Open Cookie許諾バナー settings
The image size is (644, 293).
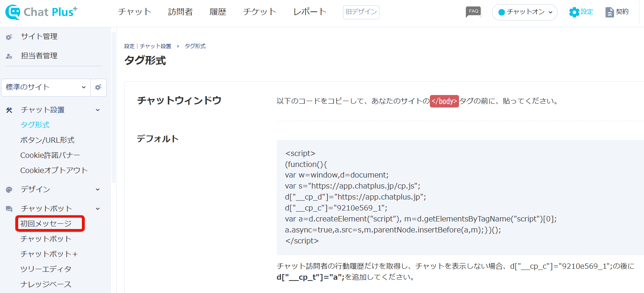coord(50,155)
